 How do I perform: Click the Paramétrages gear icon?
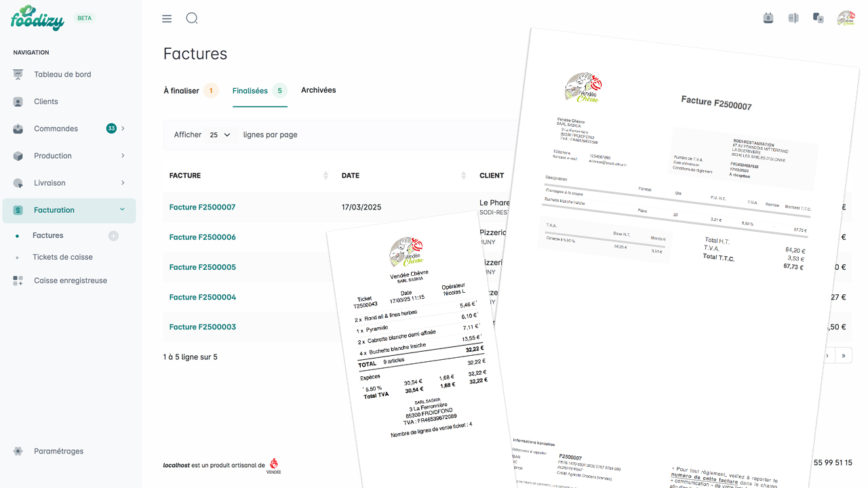18,451
